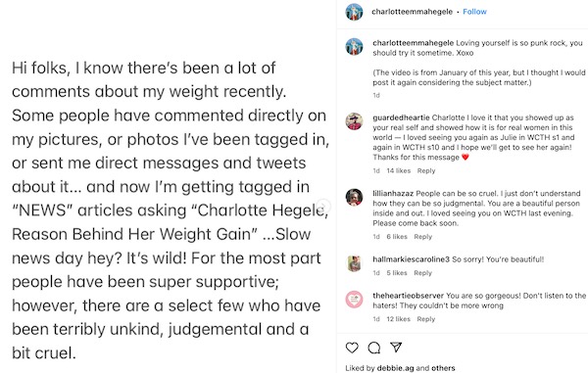Reply to guardedheartie's comment
Image resolution: width=588 pixels, height=373 pixels.
point(426,170)
